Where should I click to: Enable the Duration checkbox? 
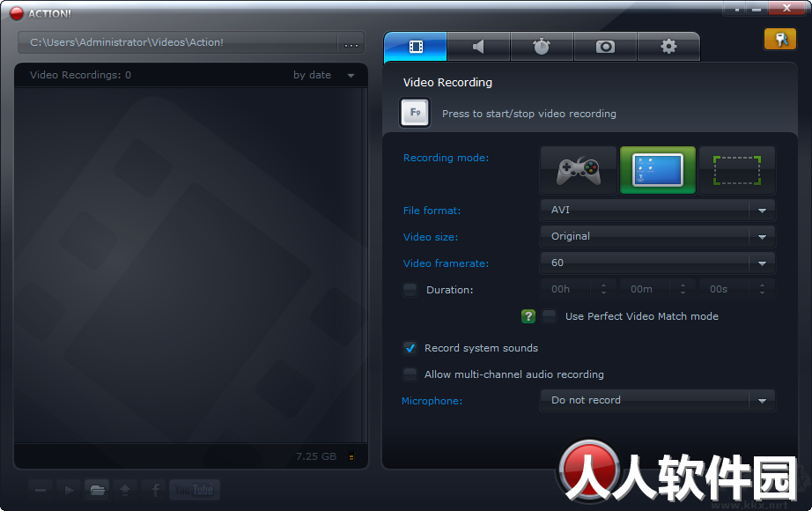coord(410,290)
